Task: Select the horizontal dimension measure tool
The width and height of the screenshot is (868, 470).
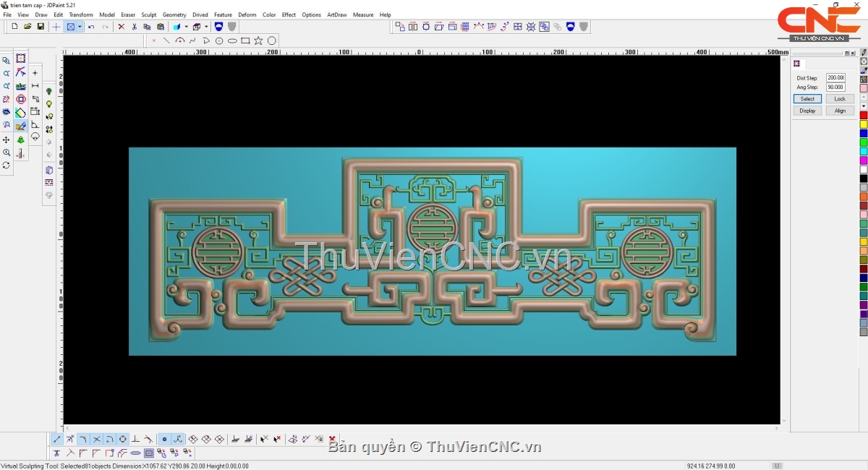Action: coord(35,85)
